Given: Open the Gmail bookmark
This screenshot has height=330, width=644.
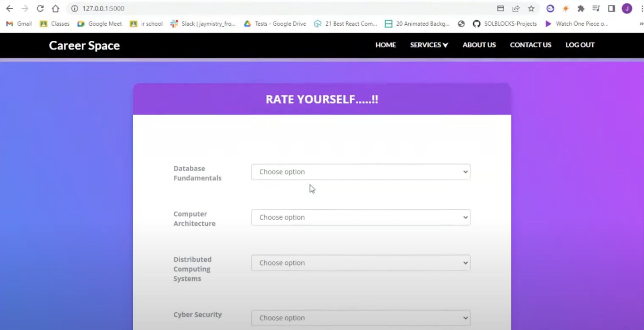Looking at the screenshot, I should tap(19, 24).
